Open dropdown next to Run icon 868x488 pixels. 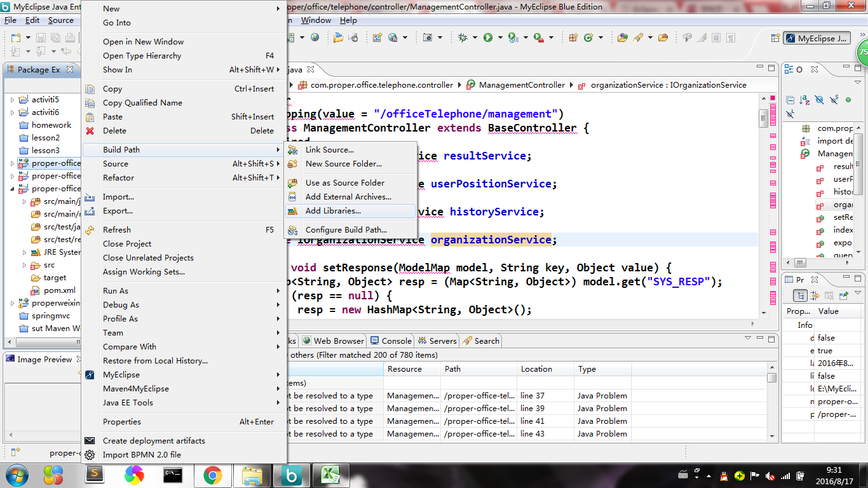coord(499,38)
